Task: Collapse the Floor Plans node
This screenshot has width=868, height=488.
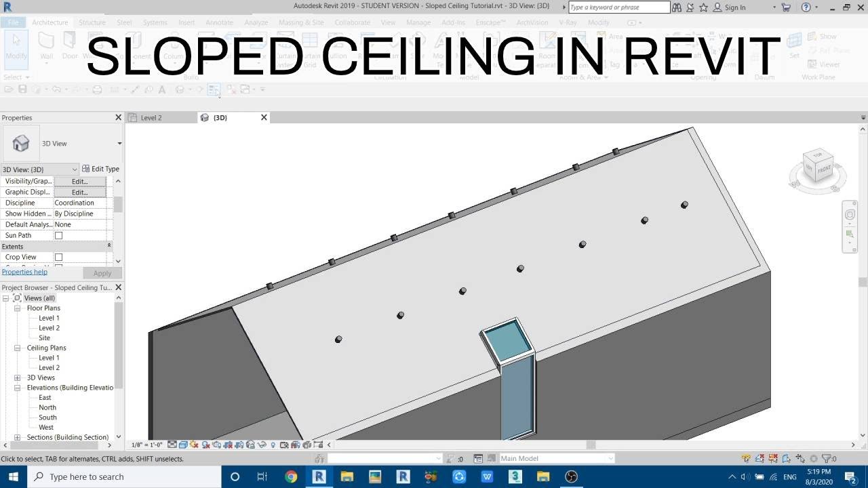Action: 18,308
